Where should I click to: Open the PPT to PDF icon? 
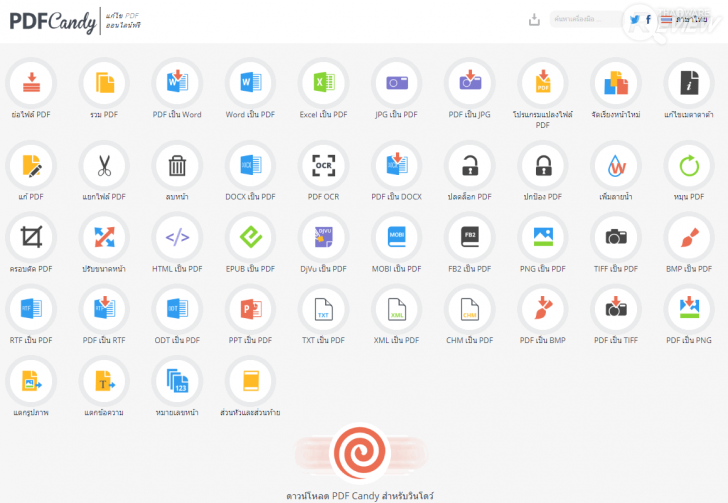(x=251, y=309)
